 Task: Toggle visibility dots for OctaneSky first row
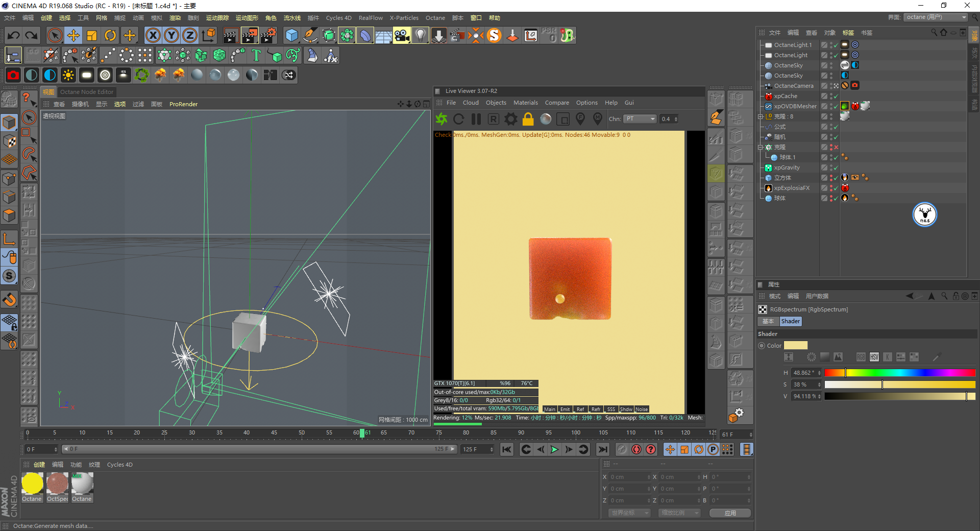pos(831,65)
